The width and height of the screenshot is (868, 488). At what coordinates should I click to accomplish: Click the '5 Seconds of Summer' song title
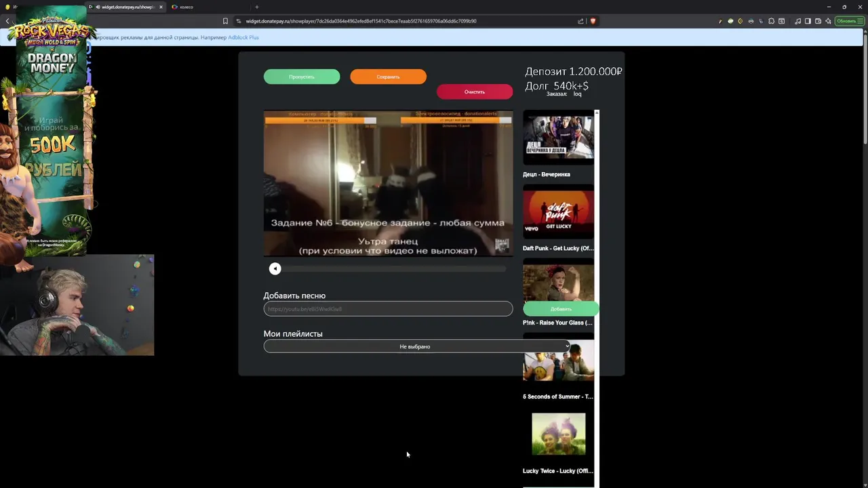click(558, 396)
